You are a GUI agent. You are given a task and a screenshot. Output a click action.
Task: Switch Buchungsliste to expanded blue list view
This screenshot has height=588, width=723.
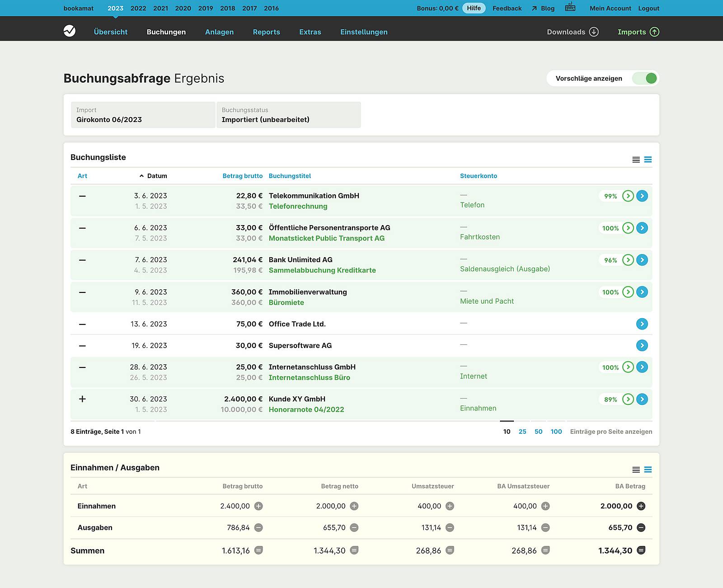pos(648,160)
